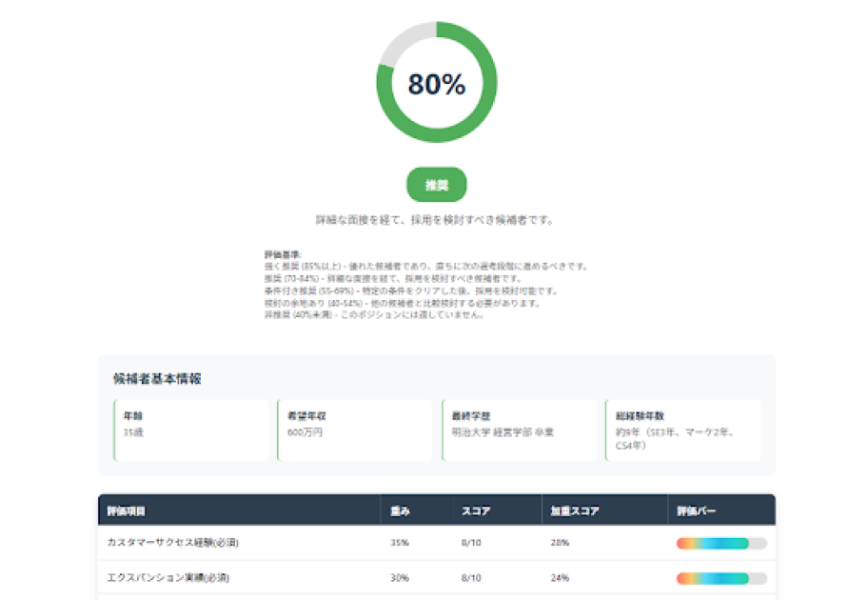
Task: Click the recommendation description below 推奨 badge
Action: pos(436,220)
